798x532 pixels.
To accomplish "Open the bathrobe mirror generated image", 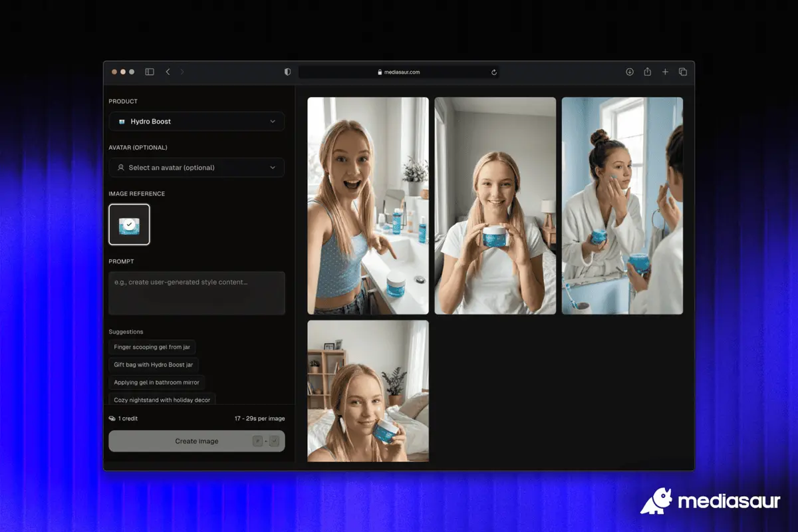I will (x=622, y=205).
